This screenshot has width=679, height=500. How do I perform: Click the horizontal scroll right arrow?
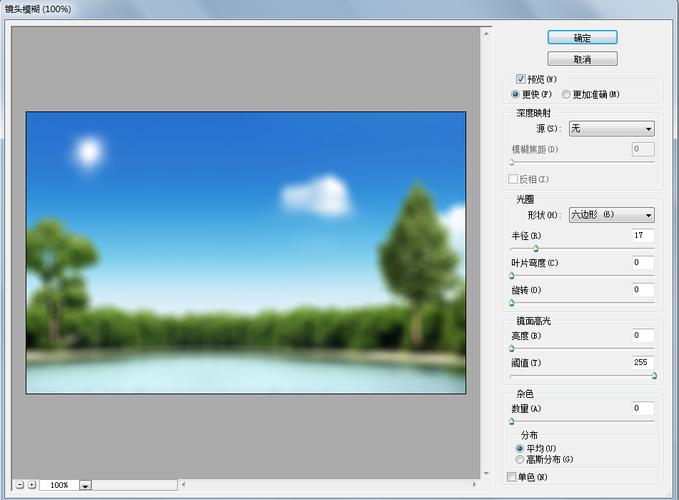(x=475, y=485)
